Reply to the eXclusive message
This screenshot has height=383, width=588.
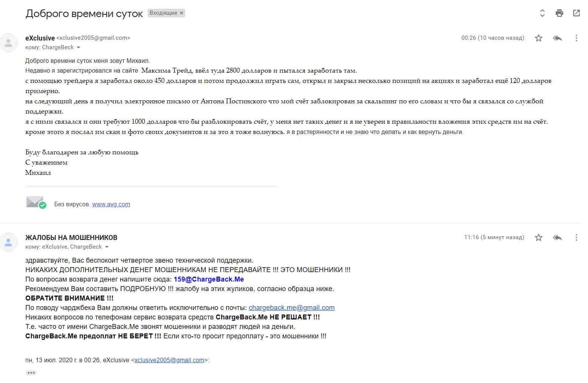(557, 38)
